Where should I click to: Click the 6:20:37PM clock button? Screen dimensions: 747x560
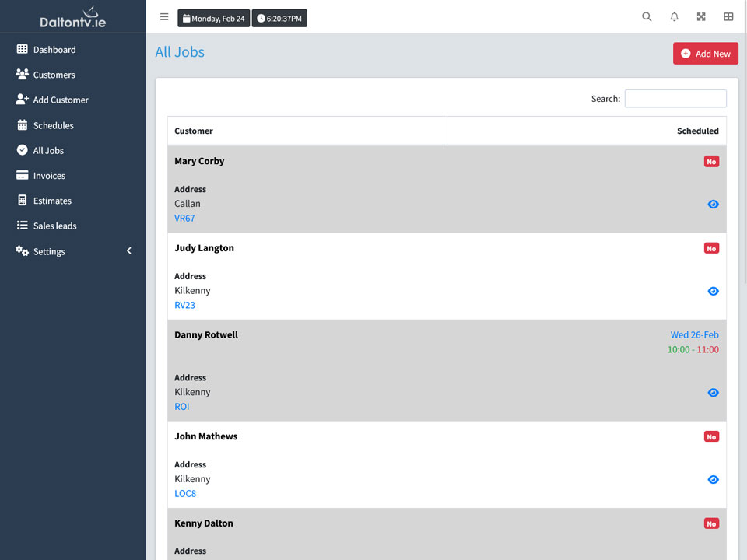[x=279, y=18]
